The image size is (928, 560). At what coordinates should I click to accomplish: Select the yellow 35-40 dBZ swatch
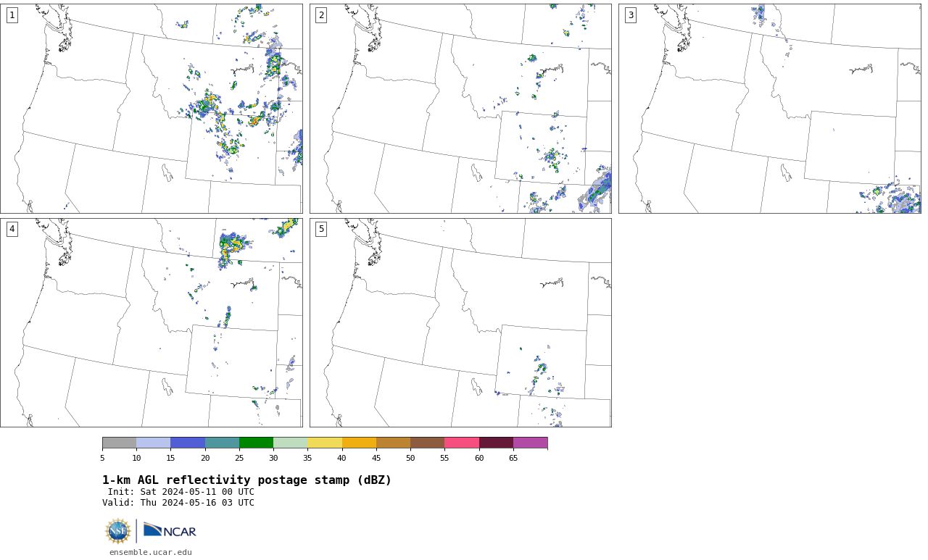[x=325, y=443]
